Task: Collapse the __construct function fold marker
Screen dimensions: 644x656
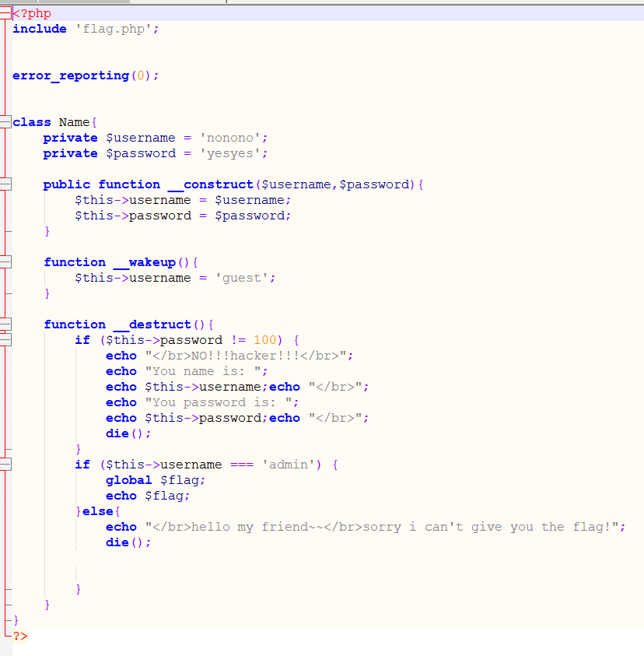Action: (x=5, y=184)
